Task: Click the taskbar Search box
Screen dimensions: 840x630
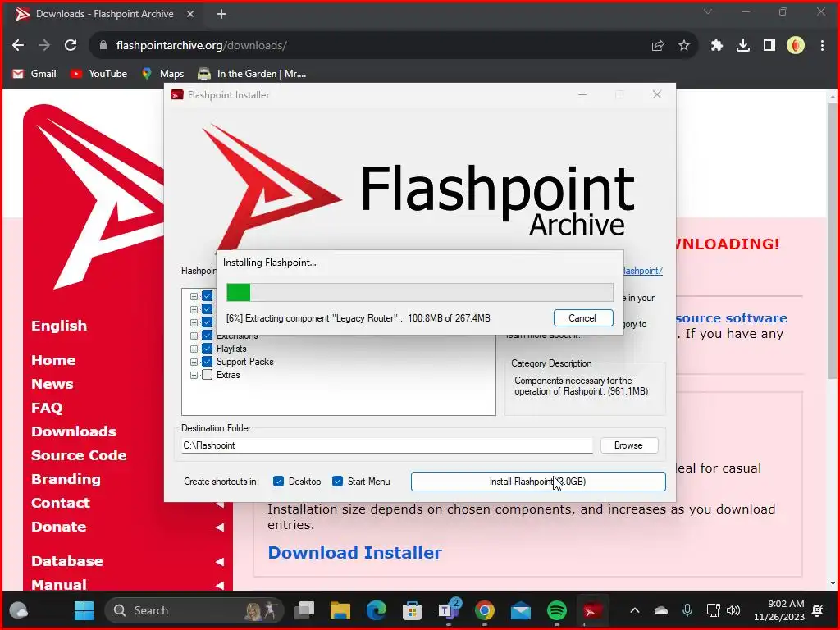Action: tap(194, 610)
